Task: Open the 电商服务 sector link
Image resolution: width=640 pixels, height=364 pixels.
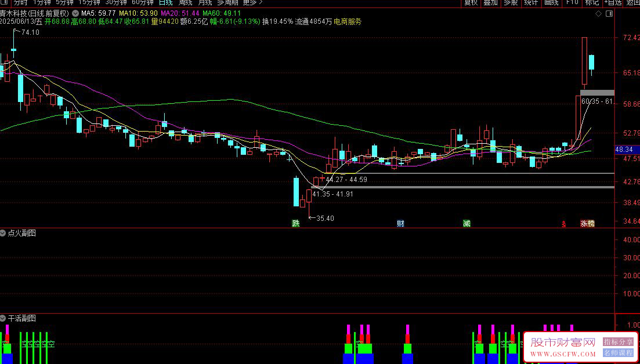Action: click(348, 21)
